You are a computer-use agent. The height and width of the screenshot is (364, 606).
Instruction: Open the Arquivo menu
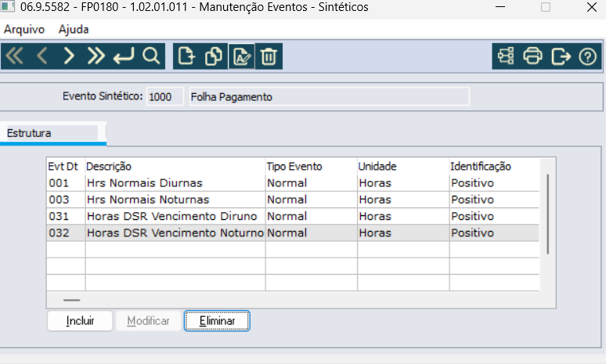tap(24, 30)
